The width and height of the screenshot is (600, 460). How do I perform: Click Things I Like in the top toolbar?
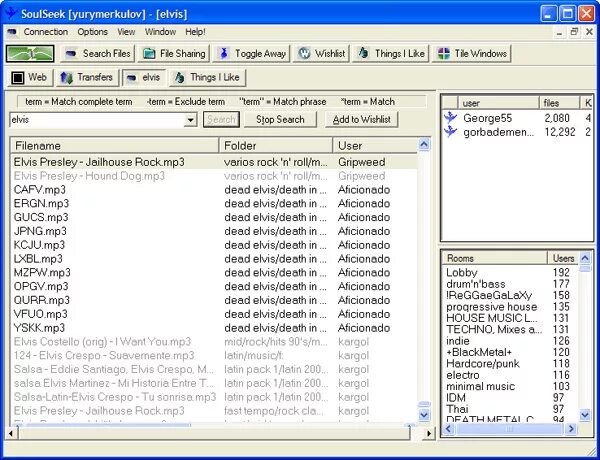391,54
